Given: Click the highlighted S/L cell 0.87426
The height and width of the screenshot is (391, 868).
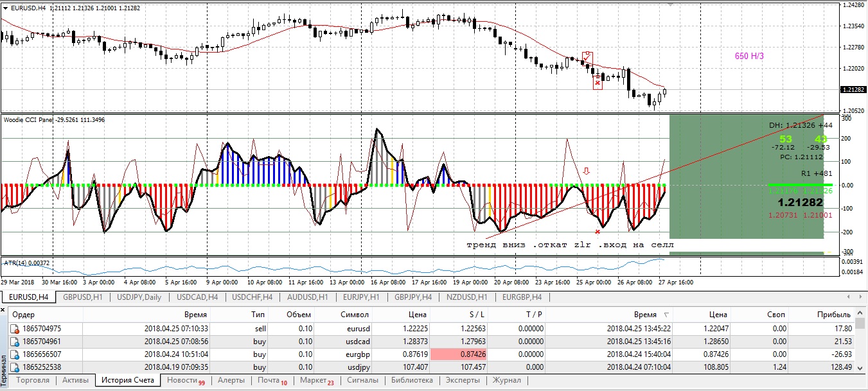Looking at the screenshot, I should (x=459, y=354).
